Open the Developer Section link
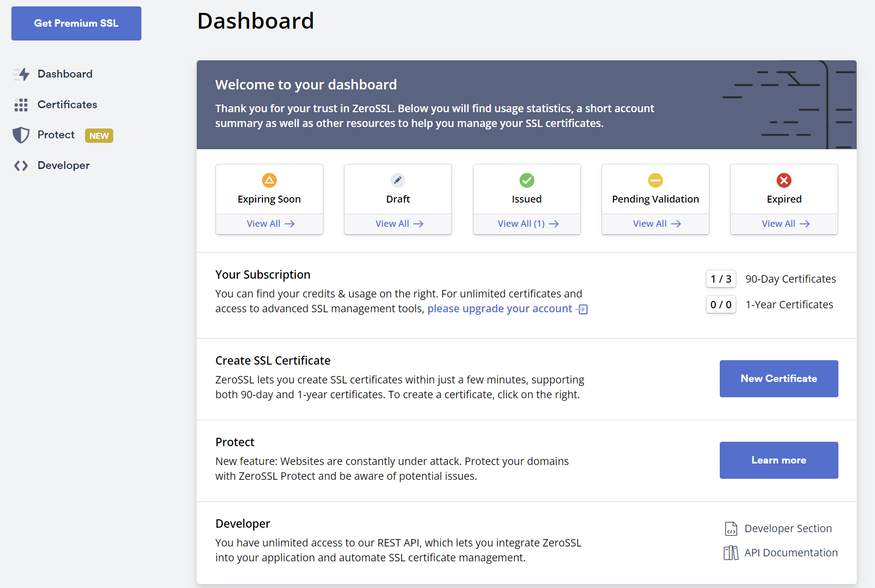 [x=788, y=529]
